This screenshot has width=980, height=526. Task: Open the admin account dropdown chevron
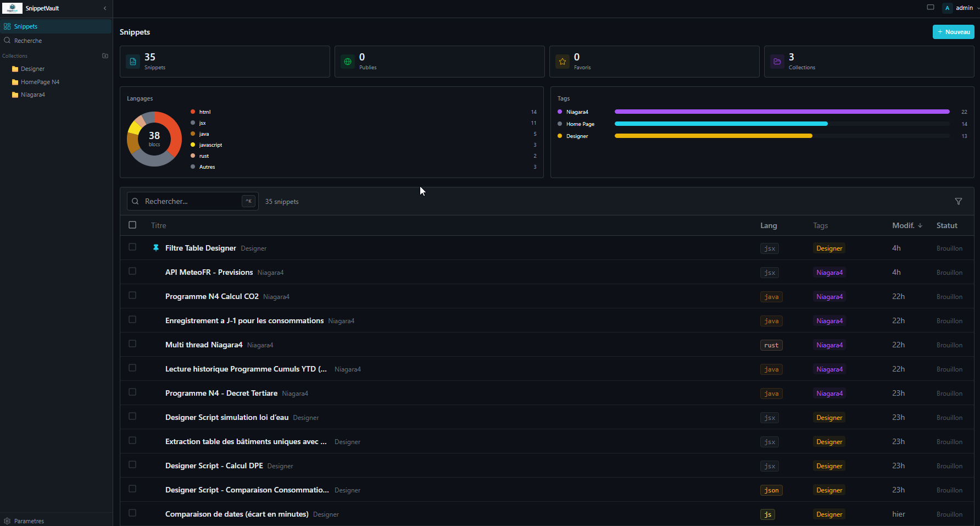(x=977, y=8)
